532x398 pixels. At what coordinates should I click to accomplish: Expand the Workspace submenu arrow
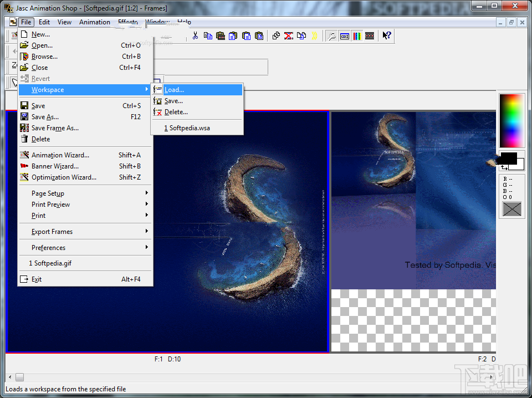tap(147, 89)
